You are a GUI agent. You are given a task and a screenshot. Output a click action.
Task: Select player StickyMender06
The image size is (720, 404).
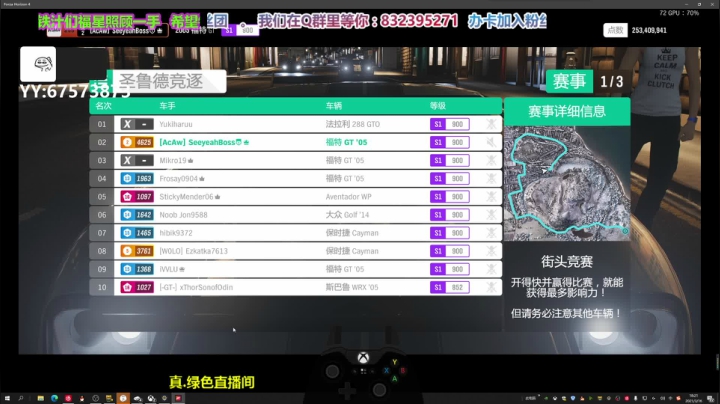[x=296, y=196]
